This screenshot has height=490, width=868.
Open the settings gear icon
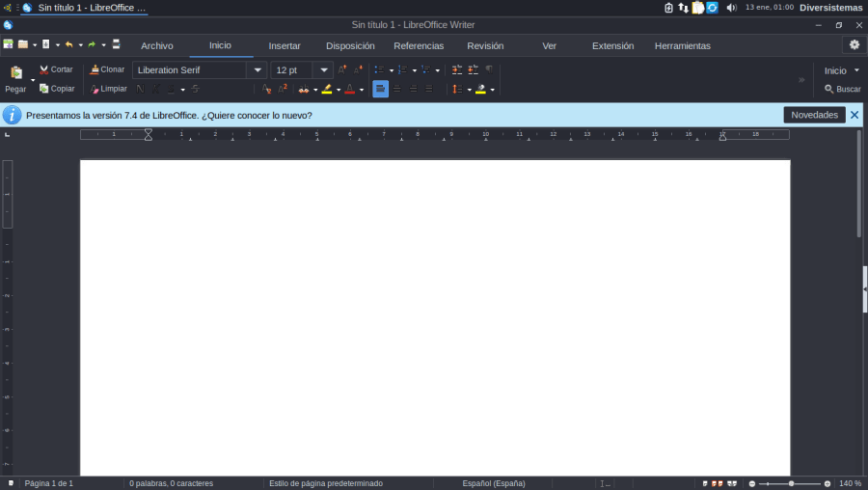click(x=854, y=44)
